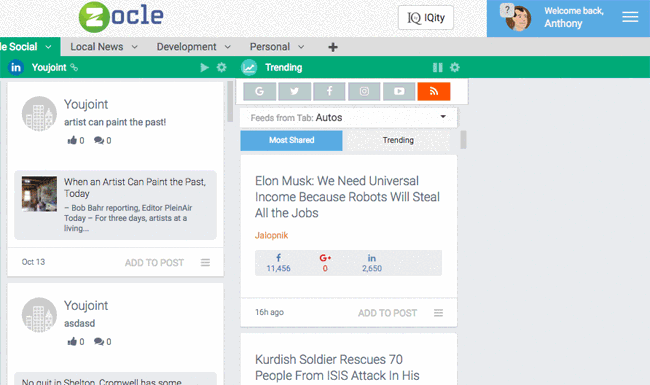Screen dimensions: 650x385
Task: Click the LinkedIn icon in Youjoint column header
Action: click(x=16, y=67)
